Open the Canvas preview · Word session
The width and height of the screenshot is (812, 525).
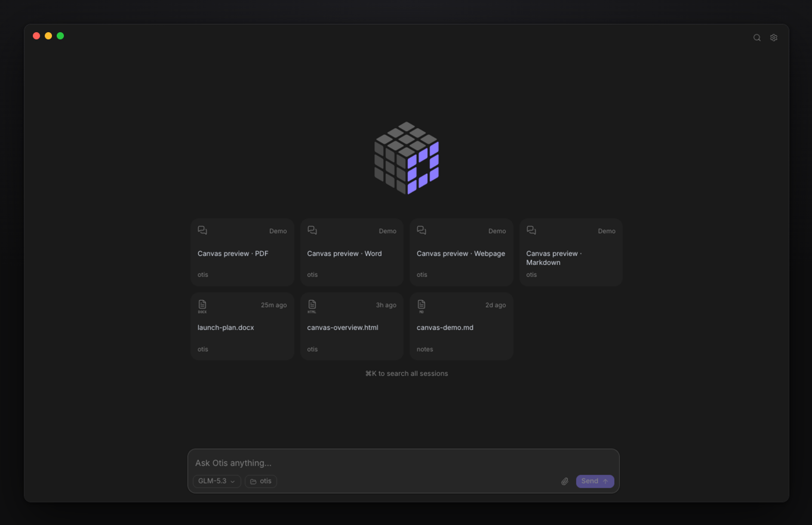[352, 252]
